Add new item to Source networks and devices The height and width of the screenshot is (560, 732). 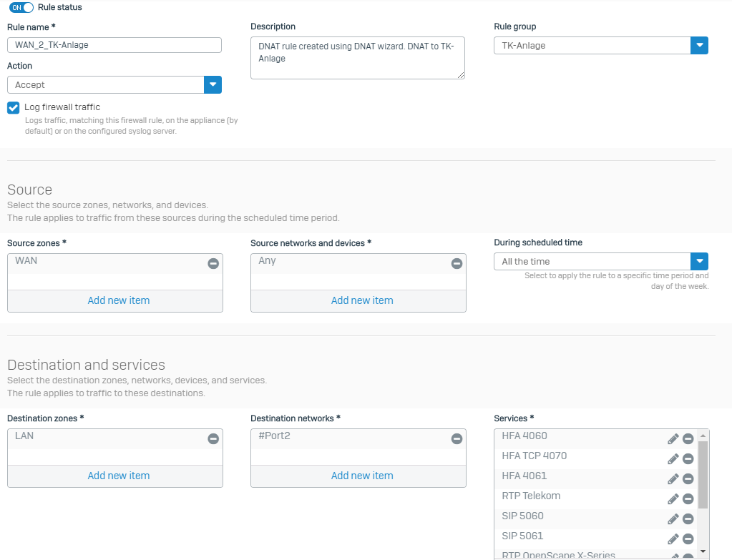coord(362,300)
